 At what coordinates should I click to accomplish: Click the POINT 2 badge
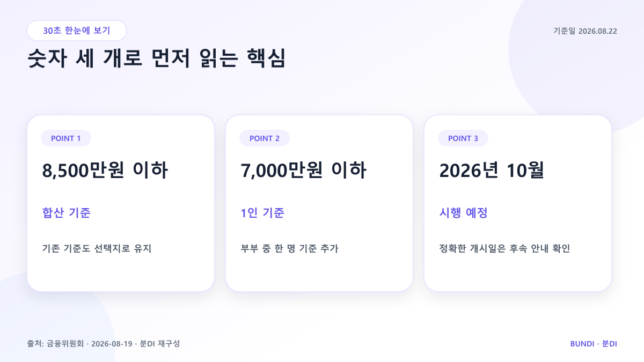(x=265, y=138)
